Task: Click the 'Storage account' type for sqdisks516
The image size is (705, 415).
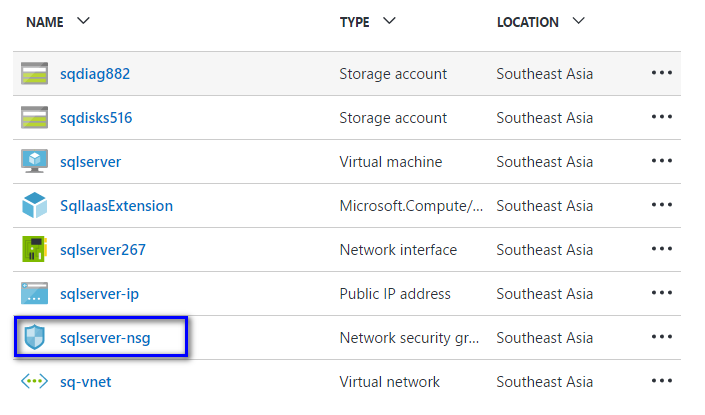Action: (x=393, y=118)
